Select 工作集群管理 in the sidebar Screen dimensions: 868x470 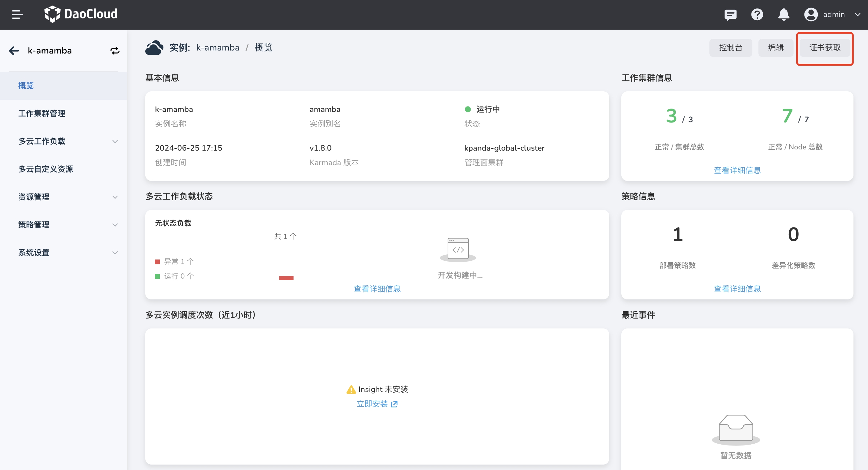(x=42, y=113)
